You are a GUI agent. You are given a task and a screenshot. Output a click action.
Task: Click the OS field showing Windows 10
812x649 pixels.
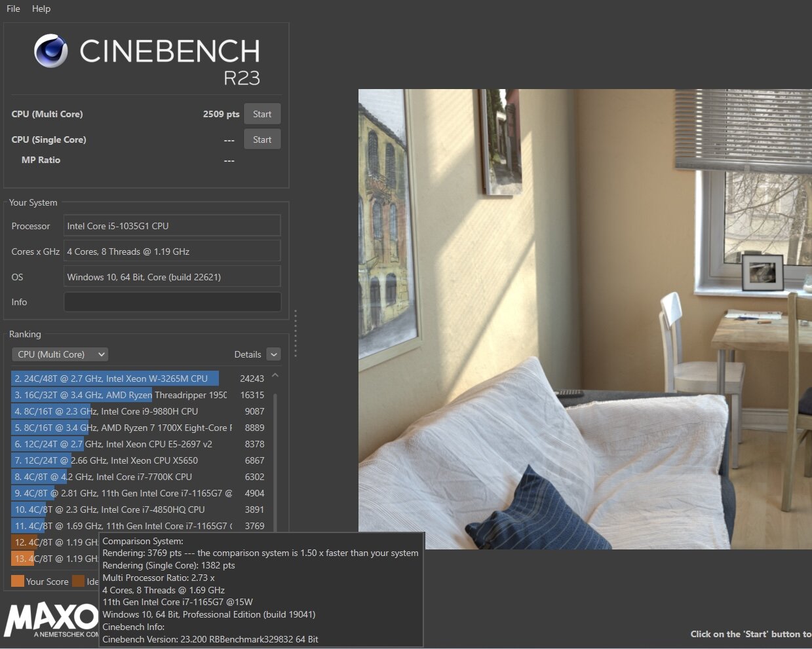pyautogui.click(x=172, y=277)
